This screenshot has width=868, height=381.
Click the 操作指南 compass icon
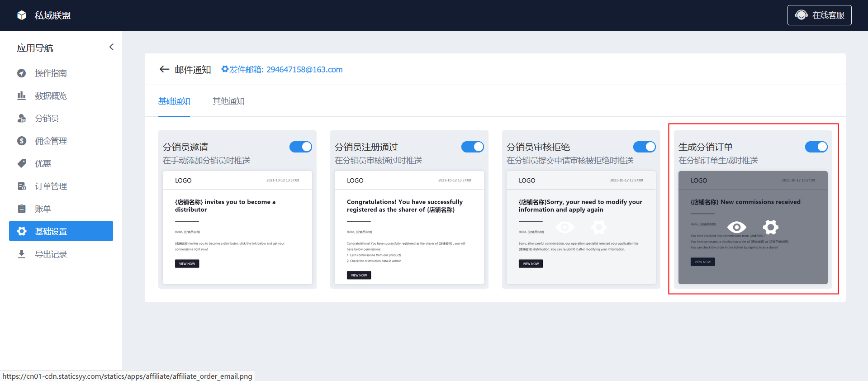click(22, 73)
